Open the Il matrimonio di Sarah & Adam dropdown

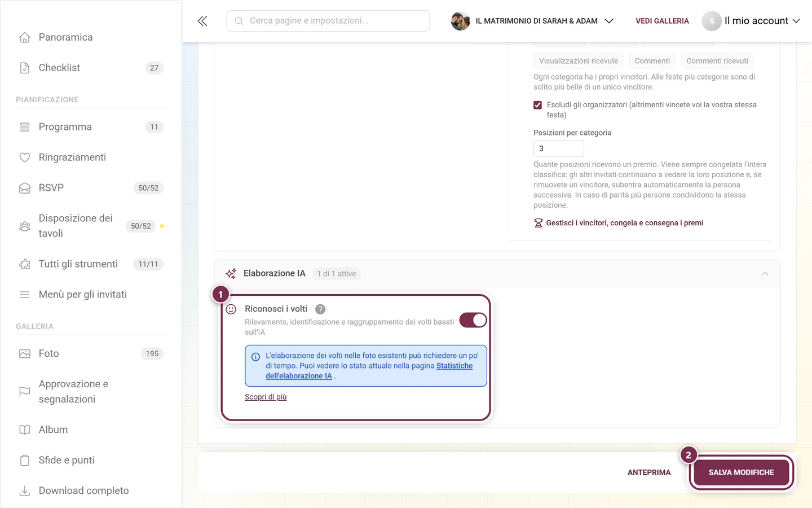click(532, 21)
